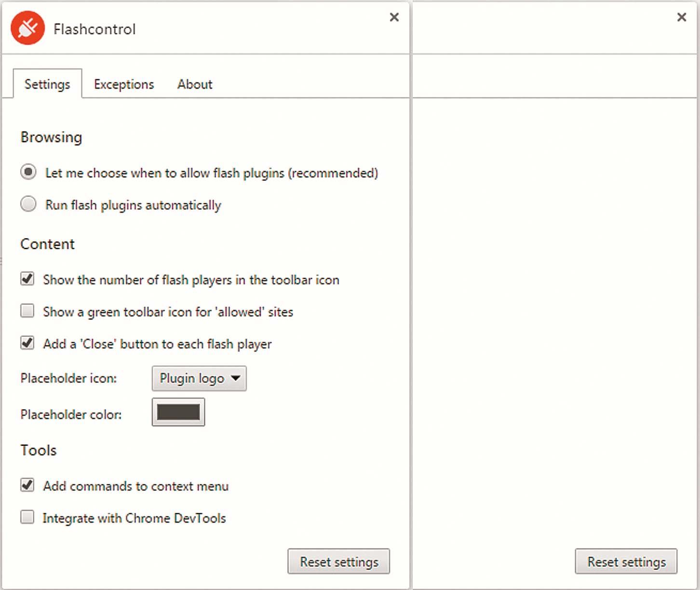Click the 'Flashcontrol' title text
The height and width of the screenshot is (590, 700).
pyautogui.click(x=94, y=29)
